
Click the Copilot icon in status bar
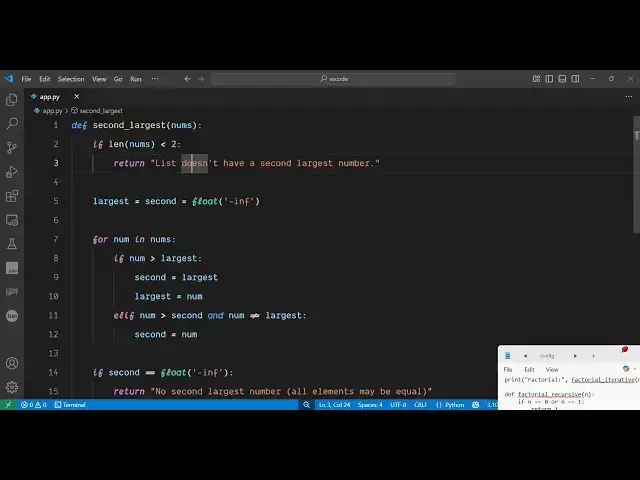point(476,404)
